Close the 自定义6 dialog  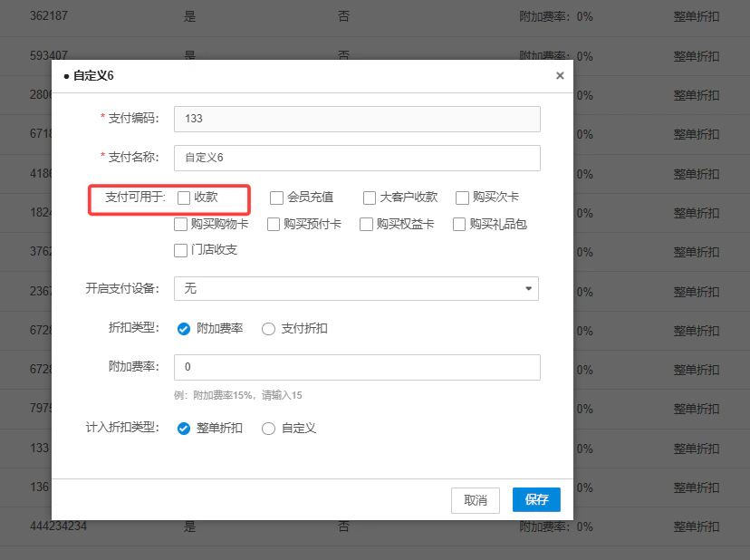tap(560, 75)
